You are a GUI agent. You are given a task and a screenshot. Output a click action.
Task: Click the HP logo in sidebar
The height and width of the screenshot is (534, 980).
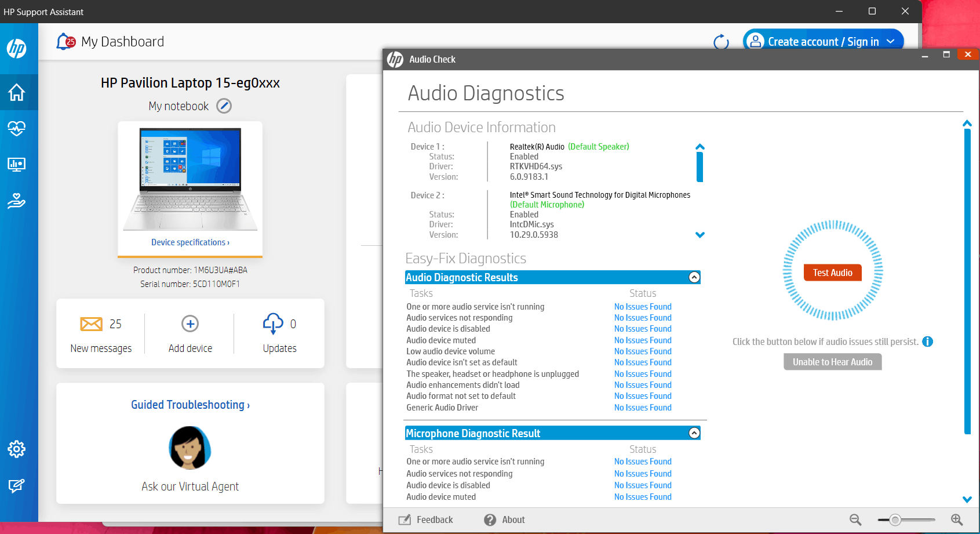(16, 48)
